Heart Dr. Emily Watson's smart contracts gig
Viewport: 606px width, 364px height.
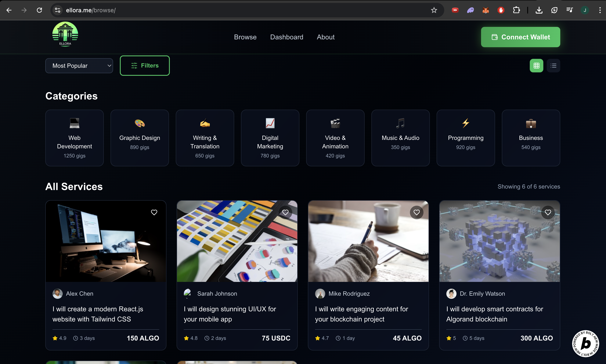click(548, 212)
